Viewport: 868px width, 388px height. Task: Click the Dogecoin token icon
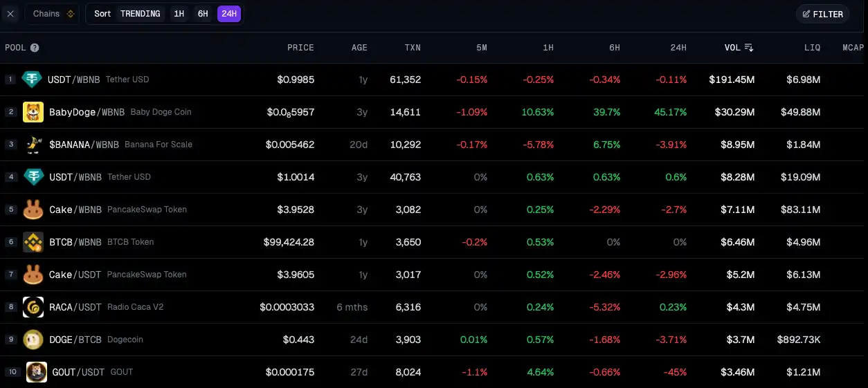pos(33,340)
